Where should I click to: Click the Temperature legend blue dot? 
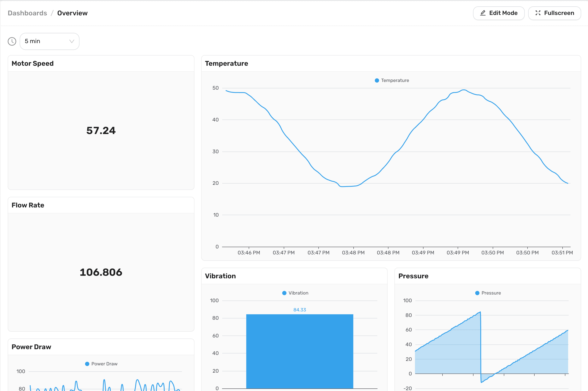pyautogui.click(x=377, y=80)
